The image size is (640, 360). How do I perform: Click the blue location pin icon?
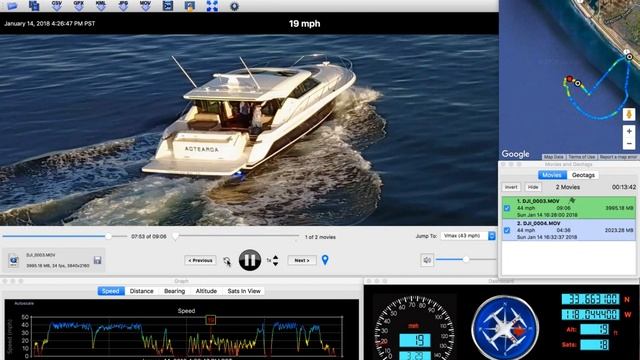(325, 260)
